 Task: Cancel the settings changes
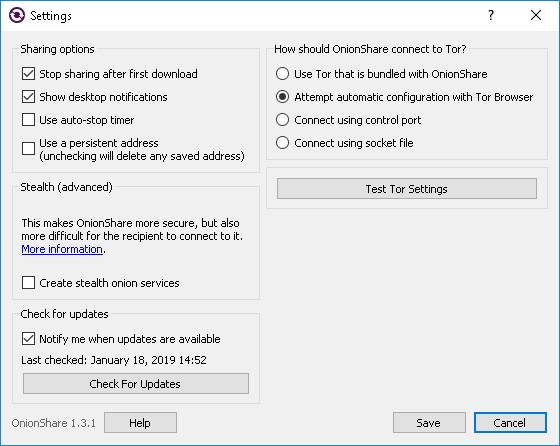coord(510,423)
